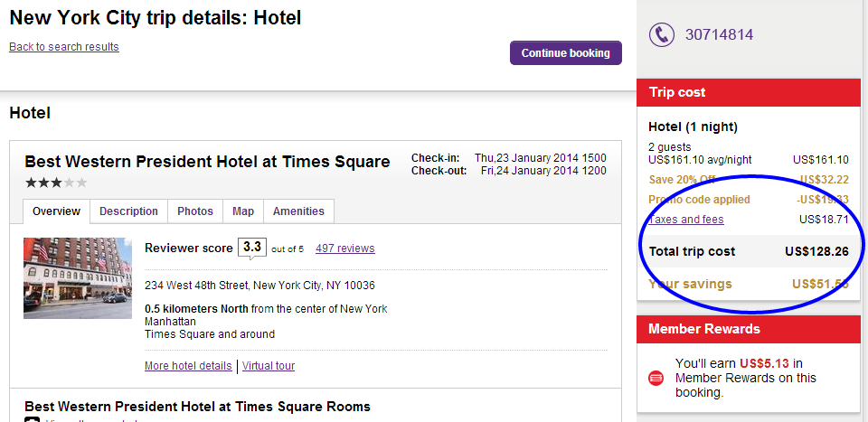Open the hotel exterior photo thumbnail
868x422 pixels.
pos(78,278)
